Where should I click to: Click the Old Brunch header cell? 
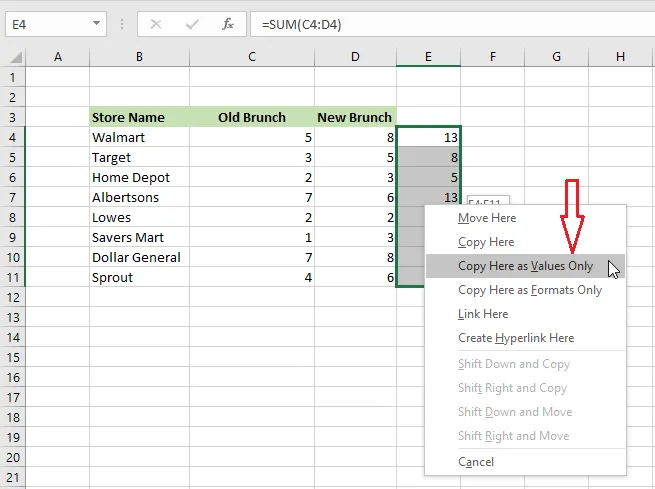click(252, 117)
